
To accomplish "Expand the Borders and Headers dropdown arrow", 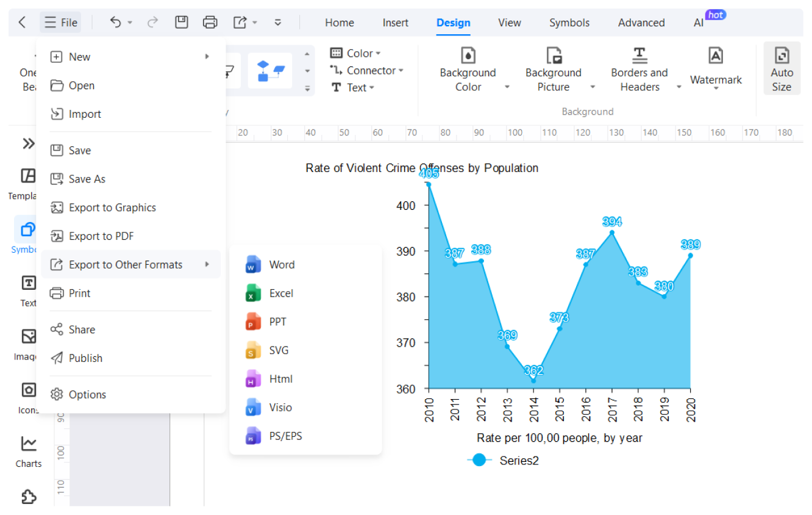I will (679, 87).
